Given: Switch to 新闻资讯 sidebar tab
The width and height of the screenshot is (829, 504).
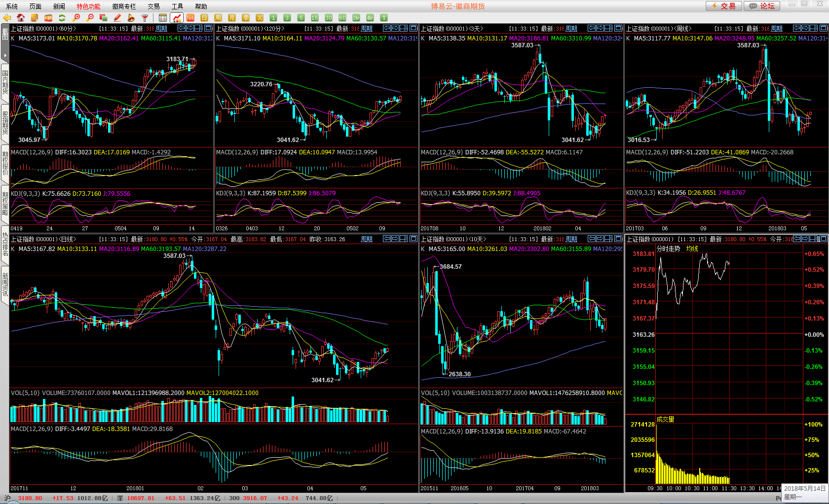Looking at the screenshot, I should pyautogui.click(x=5, y=285).
